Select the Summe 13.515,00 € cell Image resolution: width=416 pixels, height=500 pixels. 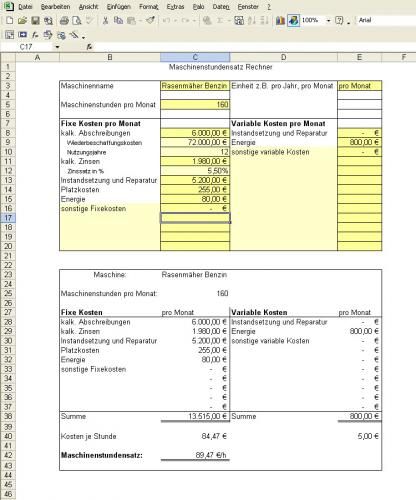coord(195,416)
